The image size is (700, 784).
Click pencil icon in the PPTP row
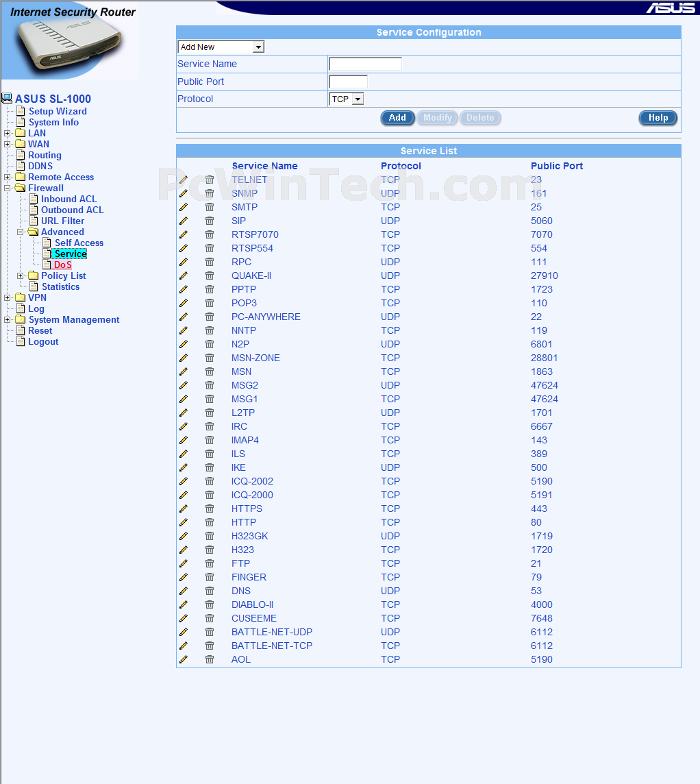184,289
